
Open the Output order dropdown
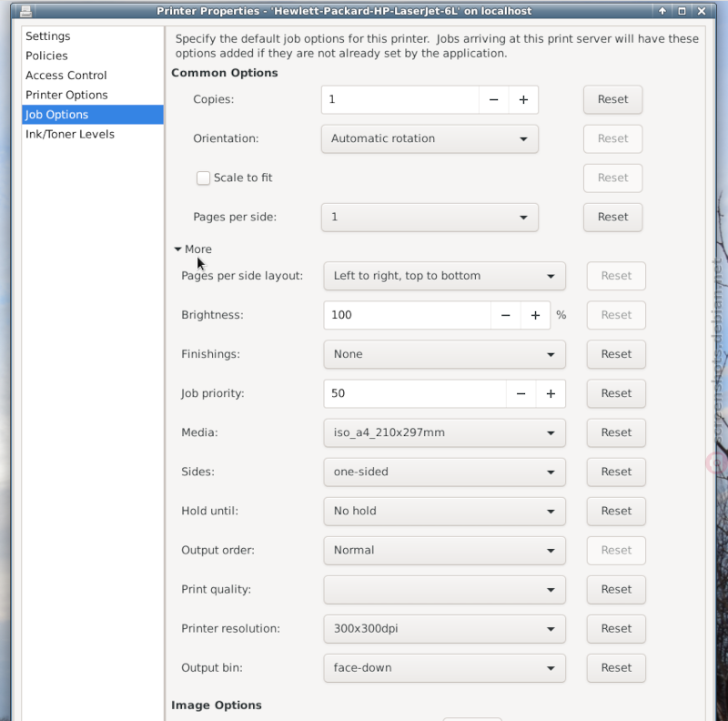click(x=444, y=550)
